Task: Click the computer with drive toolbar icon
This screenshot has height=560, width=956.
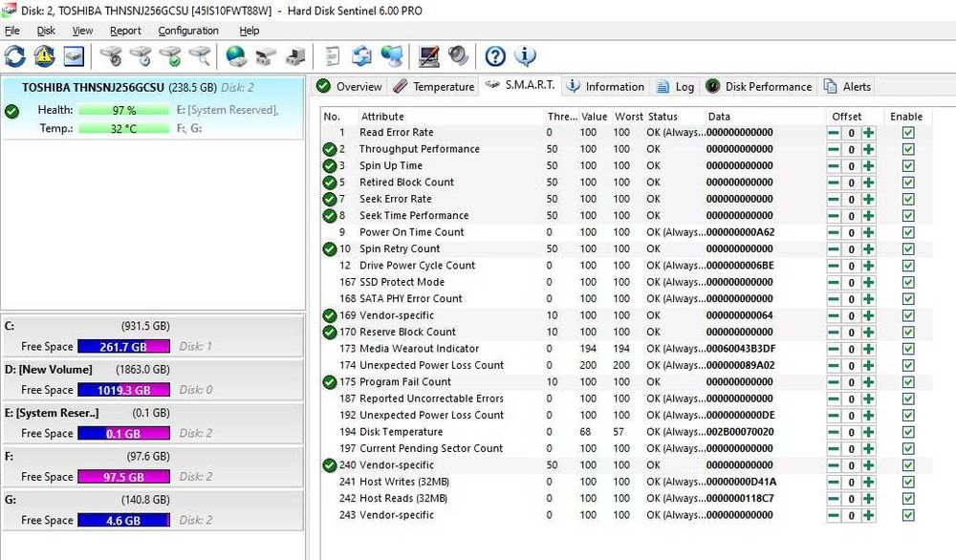Action: pyautogui.click(x=295, y=56)
